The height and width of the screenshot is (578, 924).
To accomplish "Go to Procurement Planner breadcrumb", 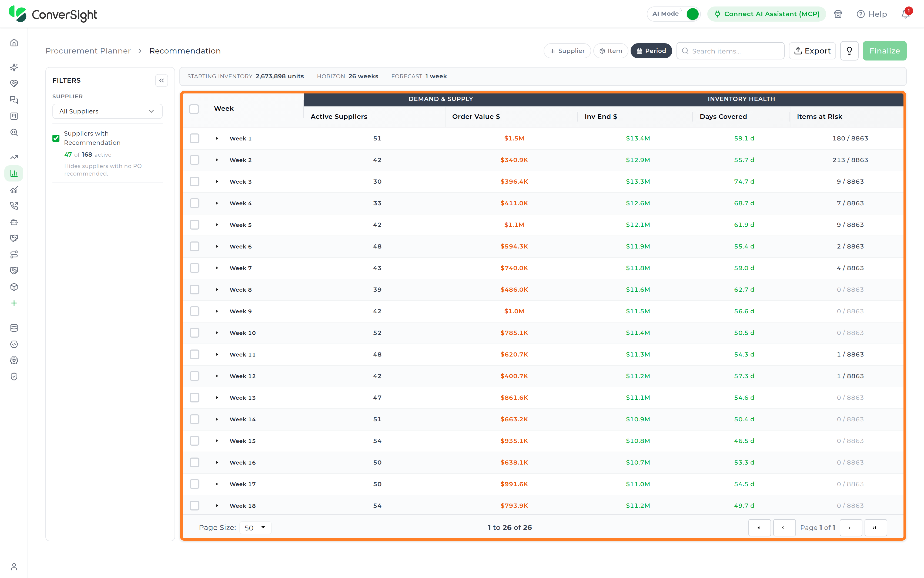I will 88,51.
